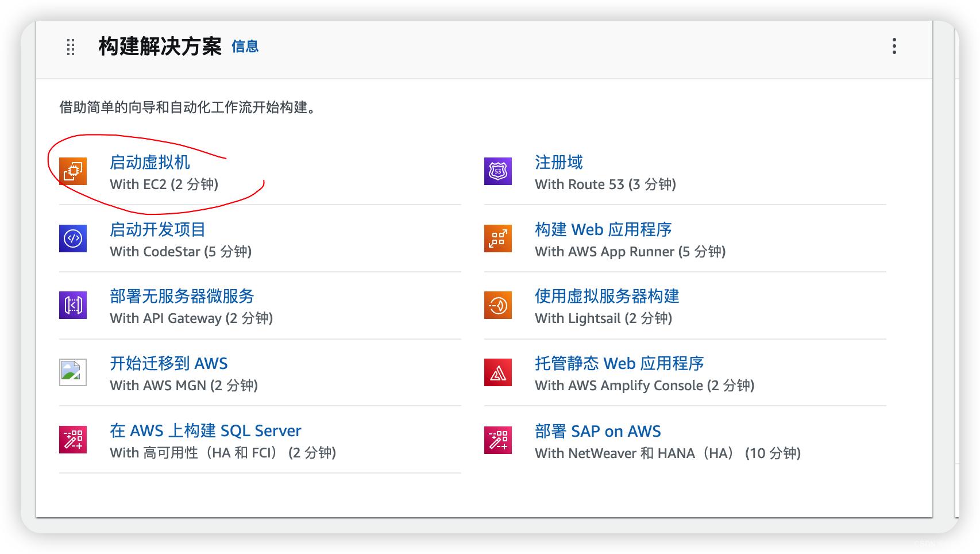Click the text With AWS MGN (2 分钟)
Viewport: 980px width, 554px height.
click(184, 386)
